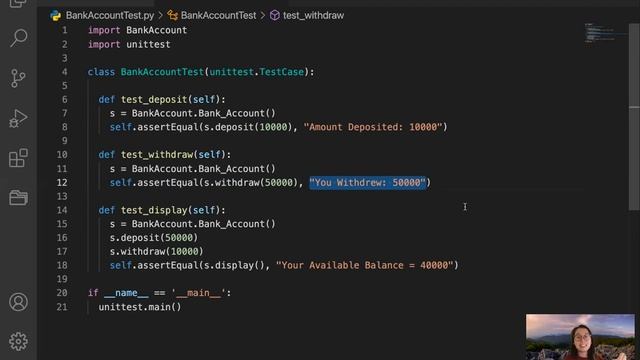Click "Your Available Balance = 40000" string

coord(364,265)
